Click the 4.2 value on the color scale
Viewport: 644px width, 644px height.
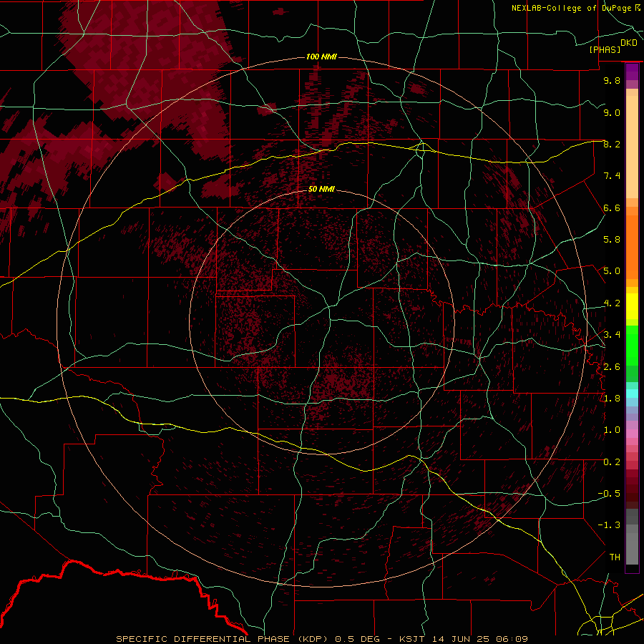click(612, 303)
